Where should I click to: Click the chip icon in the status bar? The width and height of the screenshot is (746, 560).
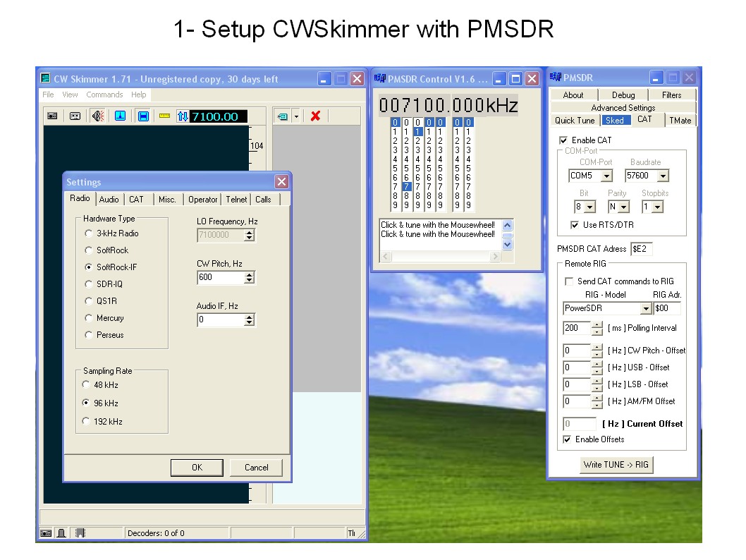pyautogui.click(x=80, y=533)
